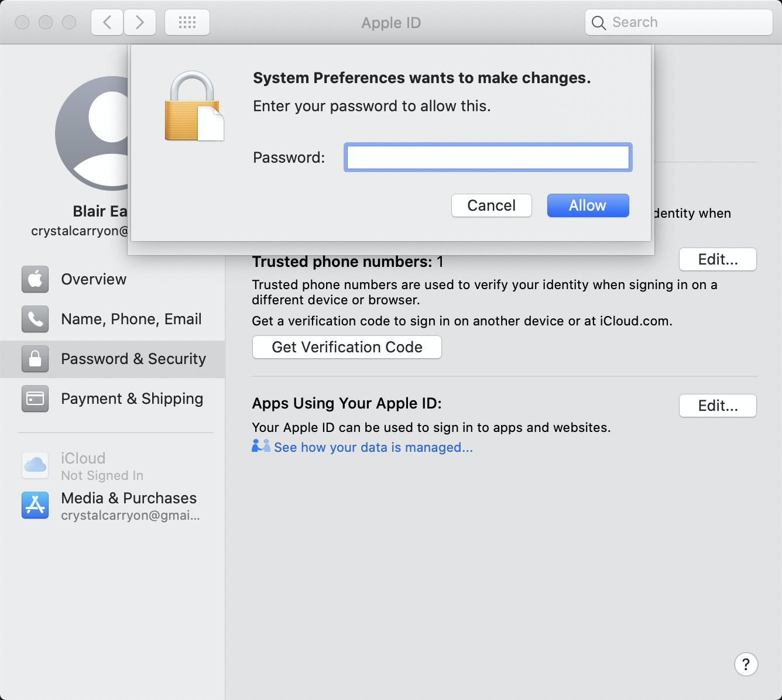Open Payment & Shipping section
Screen dimensions: 782x700
coord(112,399)
